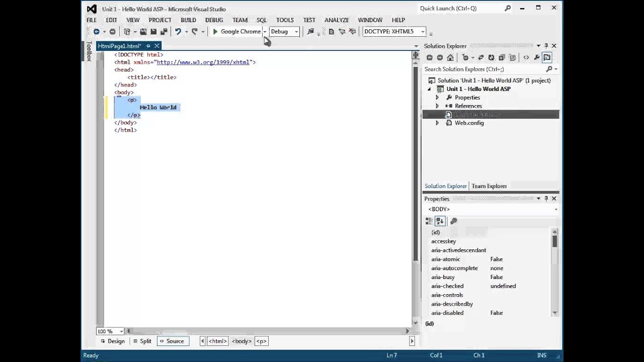
Task: Click the Home icon in Solution Explorer
Action: coord(450,58)
